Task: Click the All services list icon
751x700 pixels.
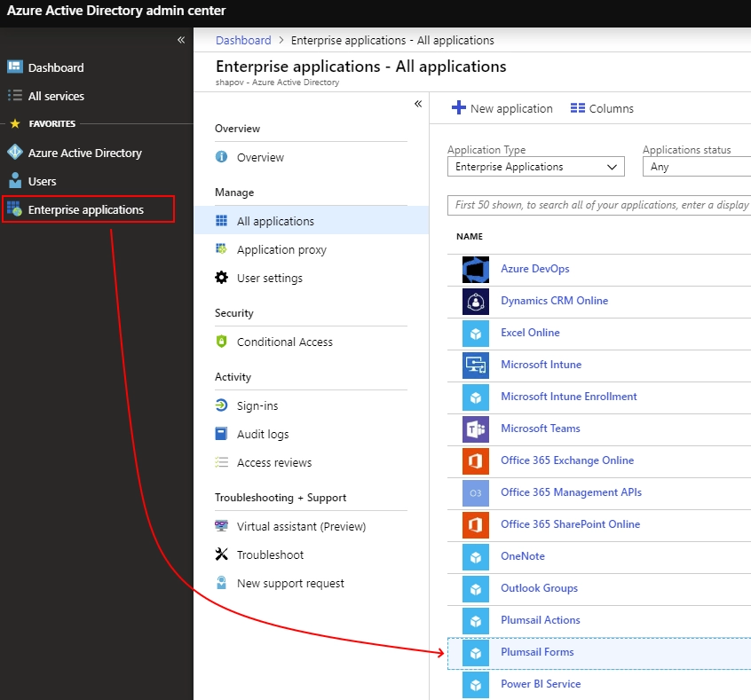Action: pos(15,96)
